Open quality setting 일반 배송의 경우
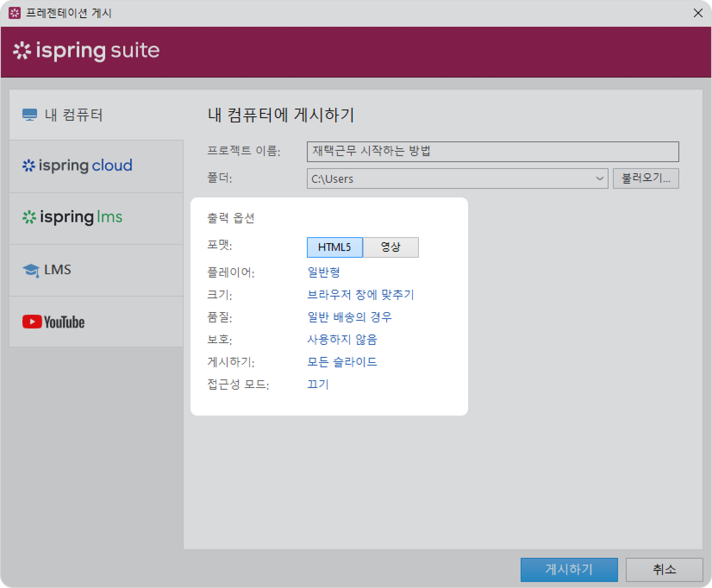The image size is (712, 588). coord(350,317)
